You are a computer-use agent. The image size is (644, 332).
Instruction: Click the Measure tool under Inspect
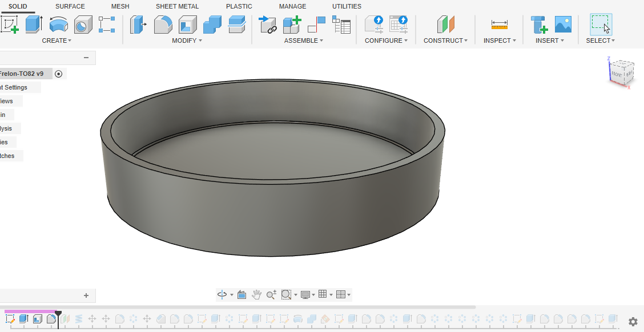click(x=499, y=25)
